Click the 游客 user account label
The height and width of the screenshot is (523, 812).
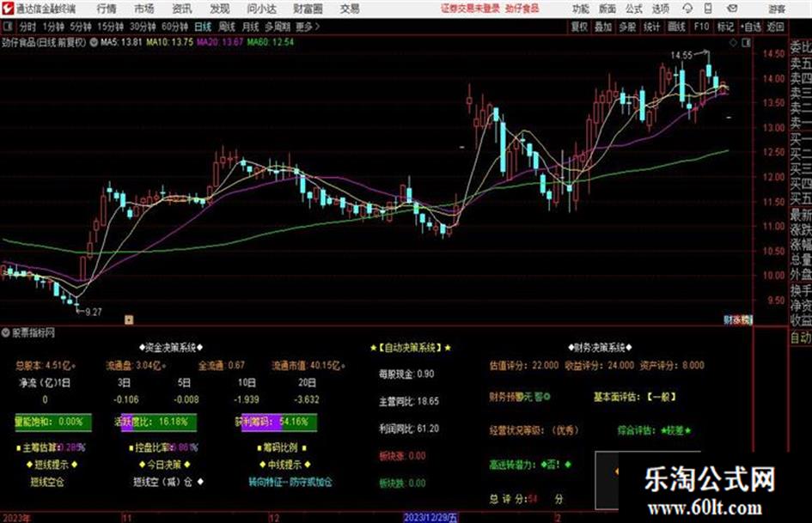777,9
